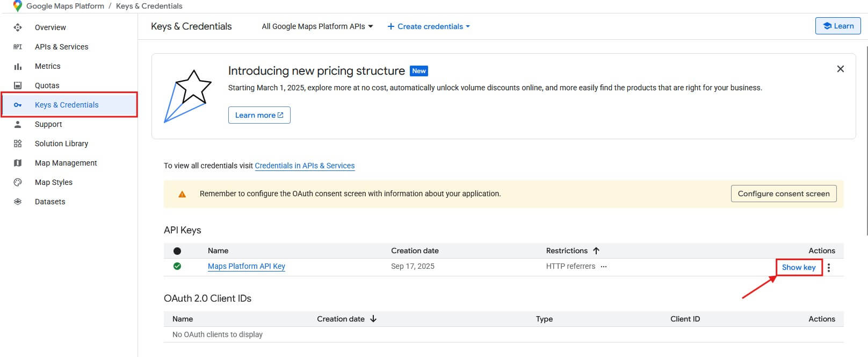Open Maps Platform API Key link
Image resolution: width=868 pixels, height=357 pixels.
point(246,266)
